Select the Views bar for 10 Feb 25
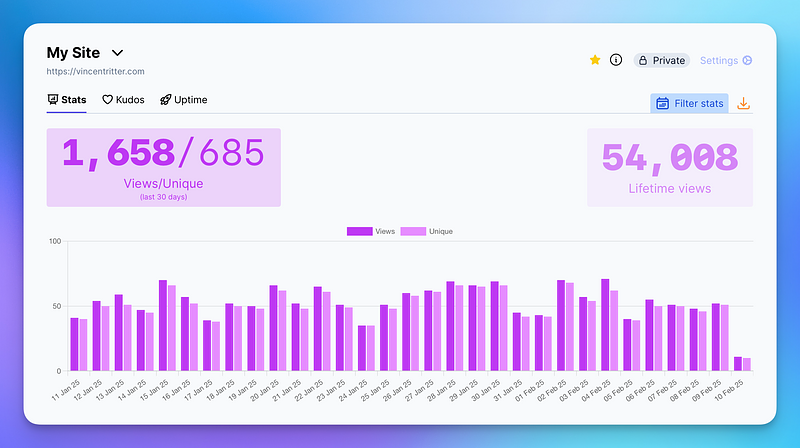 tap(738, 364)
